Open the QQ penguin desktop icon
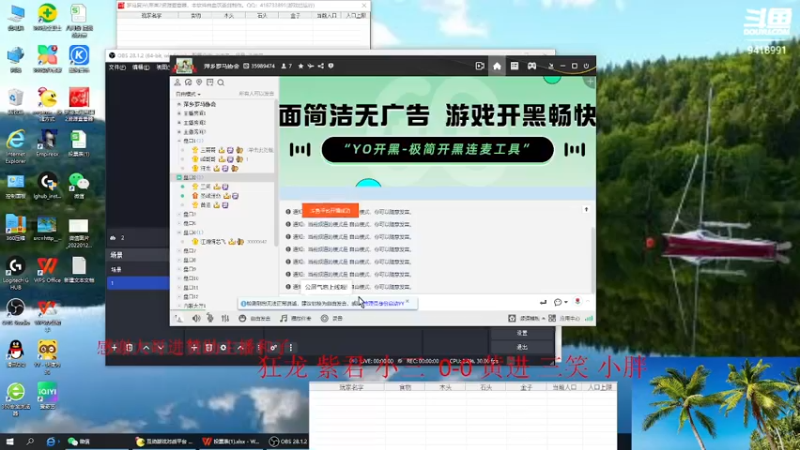This screenshot has width=800, height=450. pyautogui.click(x=16, y=354)
